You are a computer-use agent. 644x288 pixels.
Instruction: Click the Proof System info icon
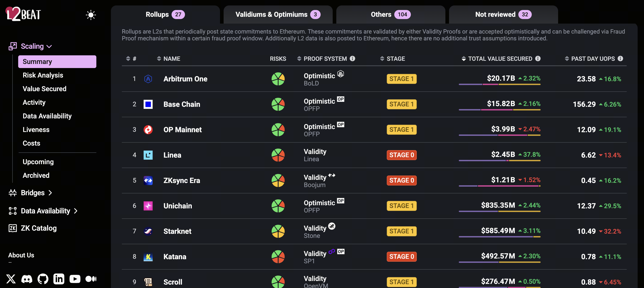pyautogui.click(x=352, y=59)
